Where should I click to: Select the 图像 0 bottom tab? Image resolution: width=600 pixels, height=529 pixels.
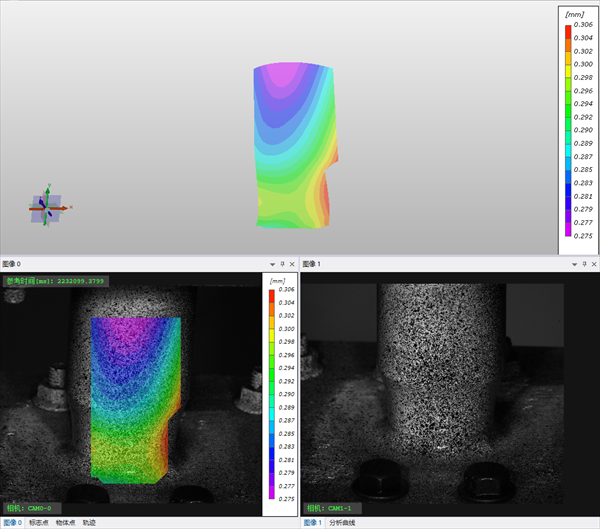12,523
